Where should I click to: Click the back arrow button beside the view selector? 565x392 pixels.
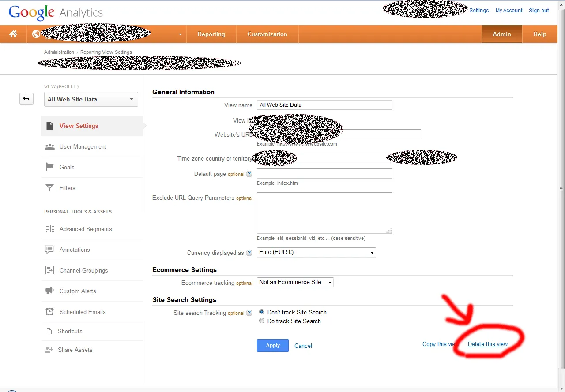click(26, 98)
